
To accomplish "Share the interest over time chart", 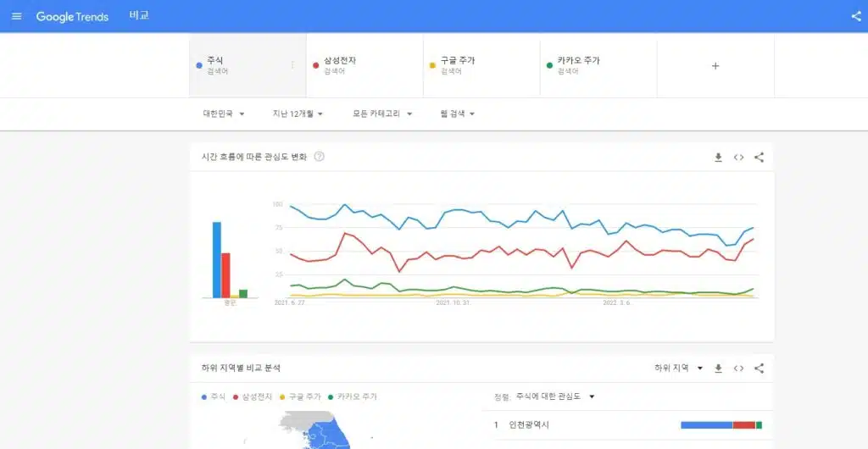I will click(x=759, y=158).
